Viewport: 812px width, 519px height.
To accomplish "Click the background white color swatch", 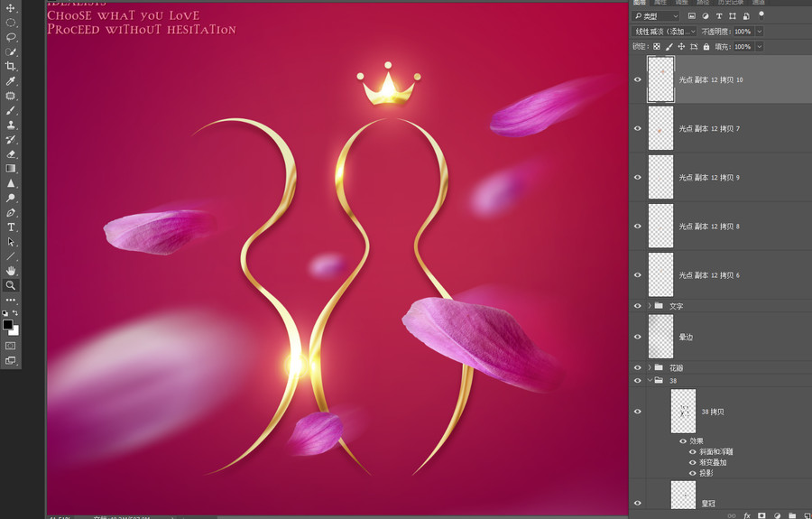I will coord(15,331).
